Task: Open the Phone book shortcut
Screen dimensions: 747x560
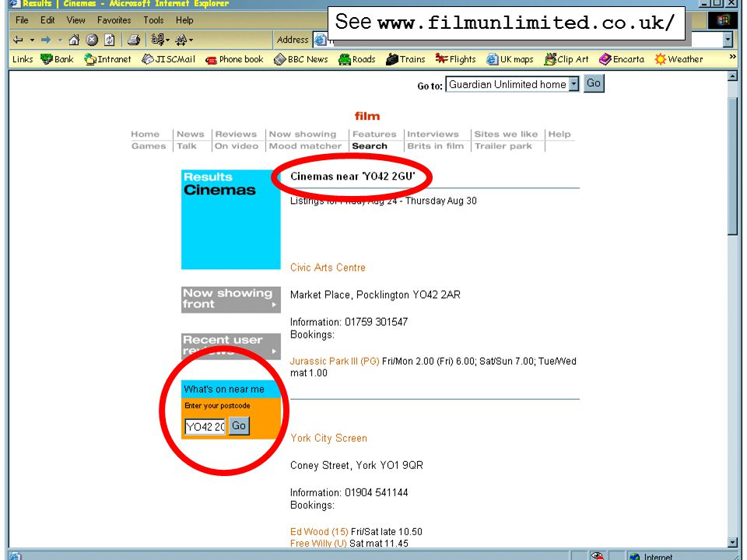Action: point(234,59)
